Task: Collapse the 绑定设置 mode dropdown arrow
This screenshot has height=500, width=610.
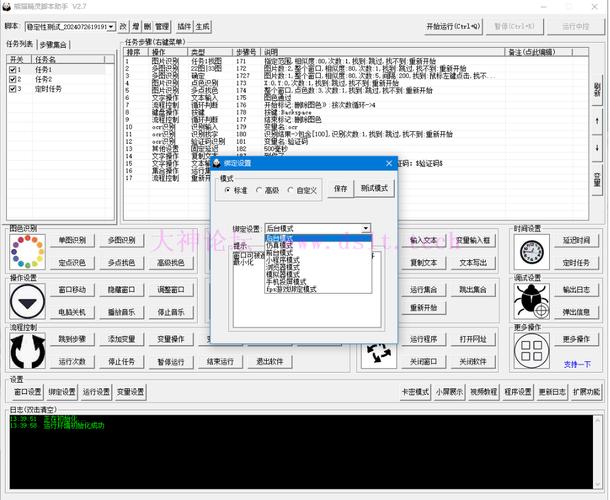Action: pyautogui.click(x=365, y=228)
